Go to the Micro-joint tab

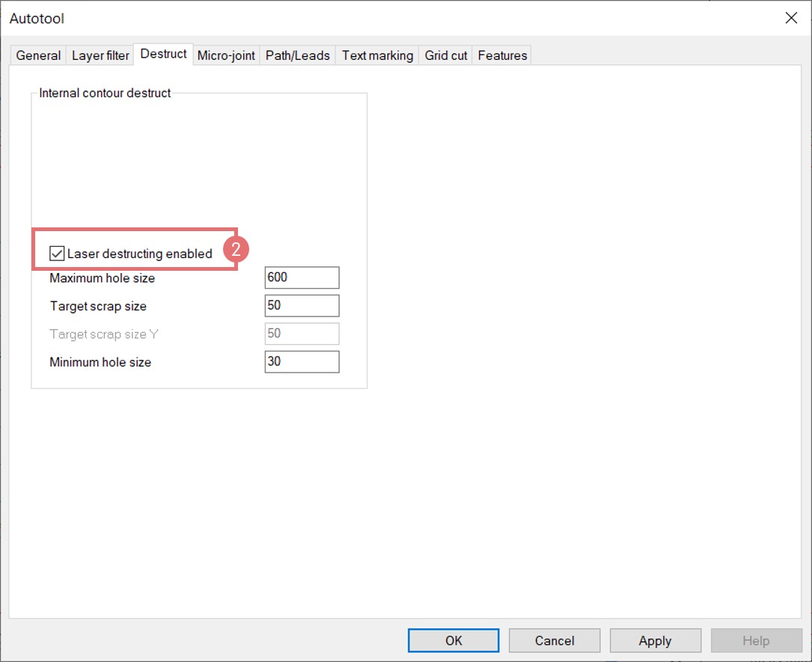click(226, 55)
